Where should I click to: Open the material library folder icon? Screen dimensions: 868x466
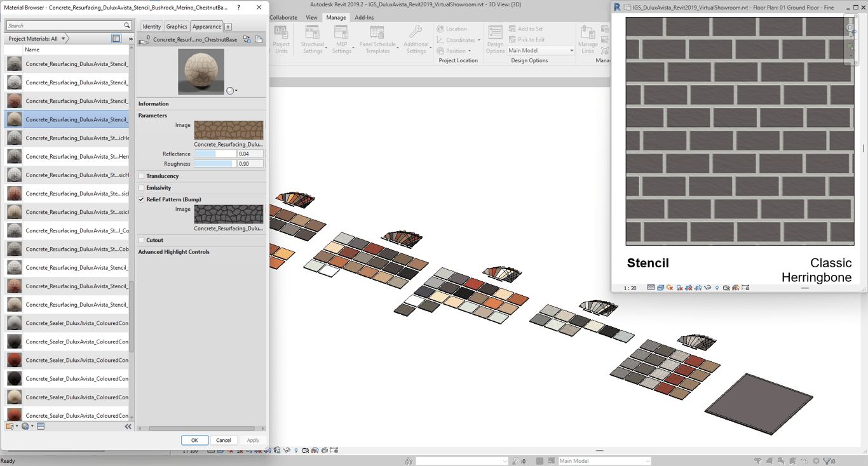[10, 427]
